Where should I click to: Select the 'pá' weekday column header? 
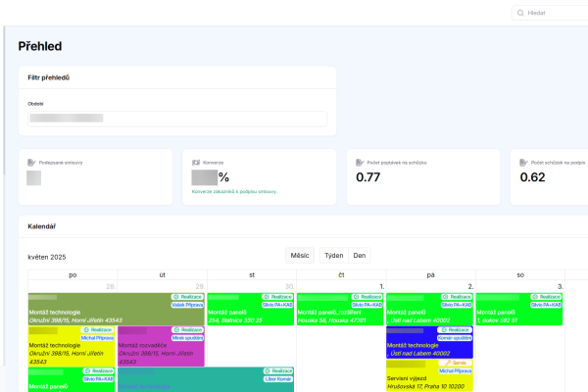point(431,275)
